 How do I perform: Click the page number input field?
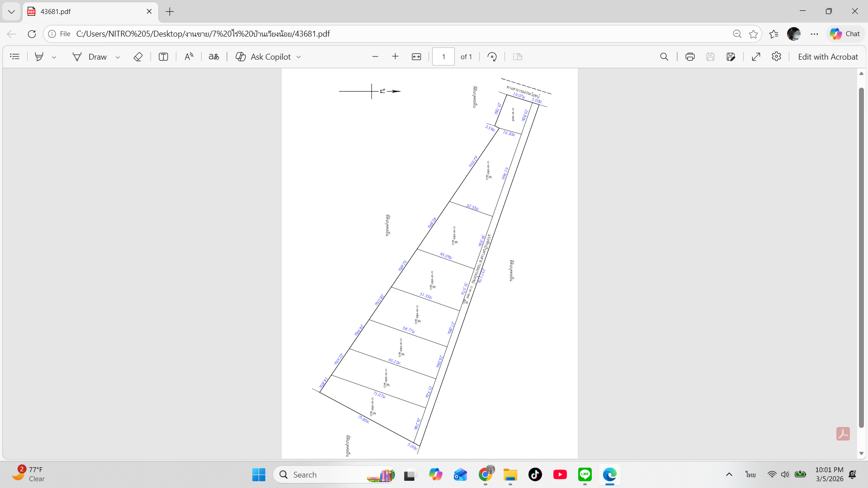click(443, 56)
